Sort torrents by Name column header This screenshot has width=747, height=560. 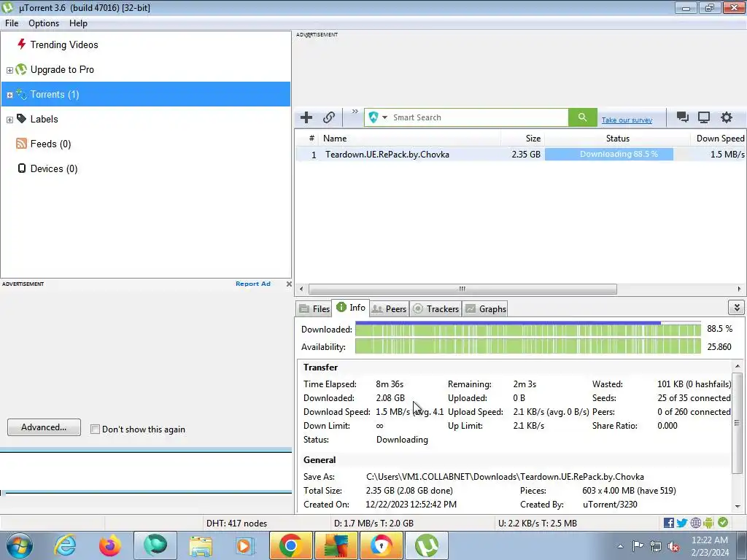coord(410,138)
